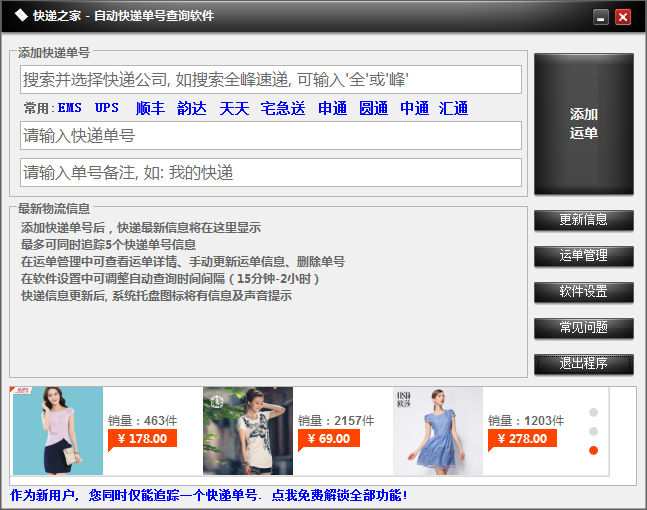Click the line about 系统托盘图标 sound alerts
This screenshot has width=647, height=510.
(156, 295)
